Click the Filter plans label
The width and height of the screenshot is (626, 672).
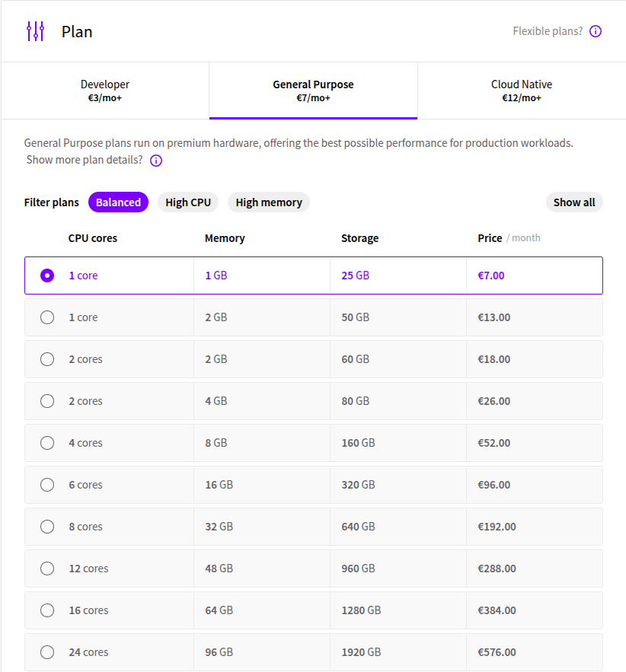coord(52,202)
